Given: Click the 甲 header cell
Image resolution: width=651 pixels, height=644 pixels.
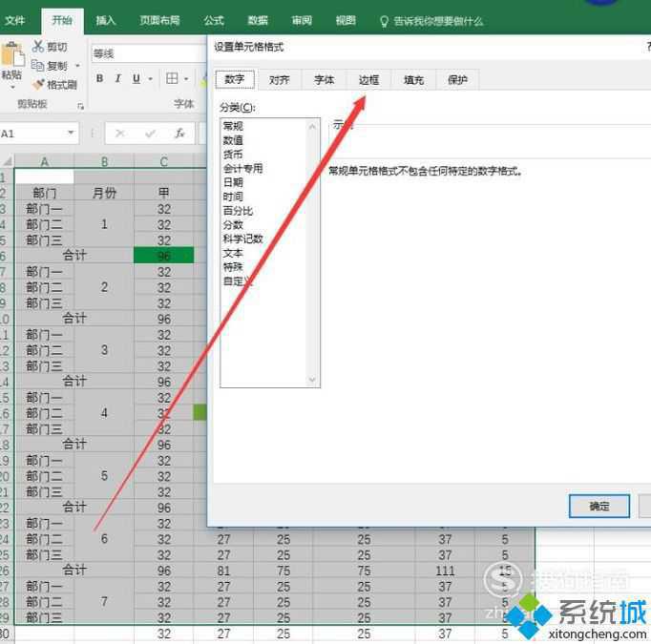Looking at the screenshot, I should coord(163,193).
